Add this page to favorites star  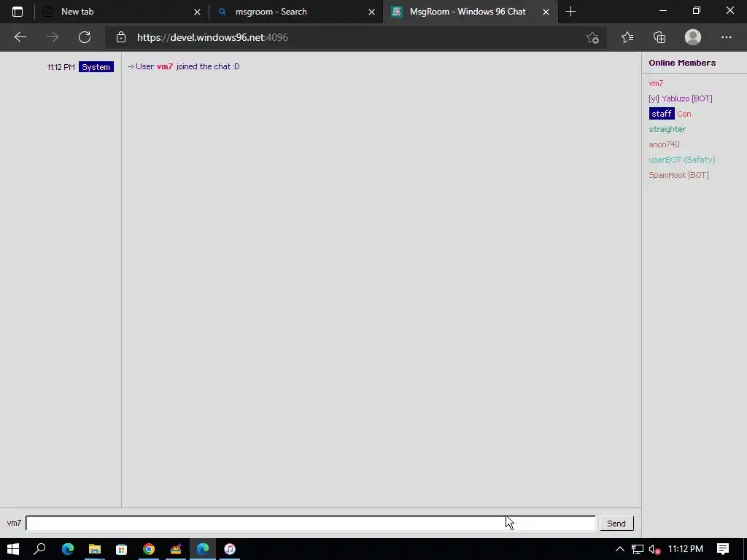(592, 37)
